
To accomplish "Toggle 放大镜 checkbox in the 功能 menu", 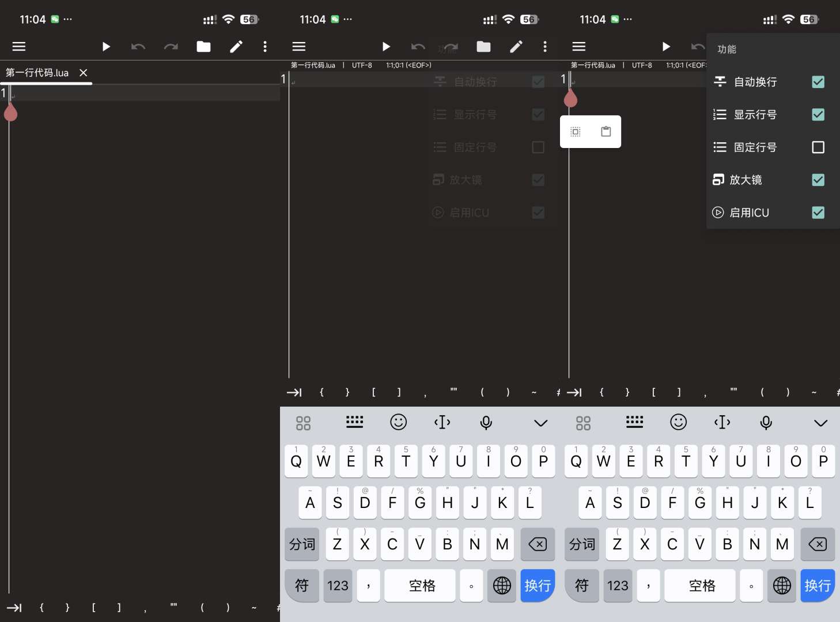I will click(818, 180).
